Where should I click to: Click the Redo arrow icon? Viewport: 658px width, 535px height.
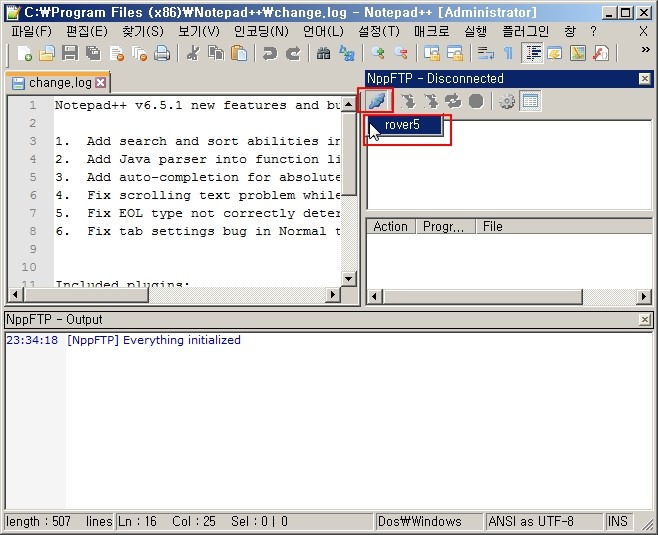coord(293,53)
